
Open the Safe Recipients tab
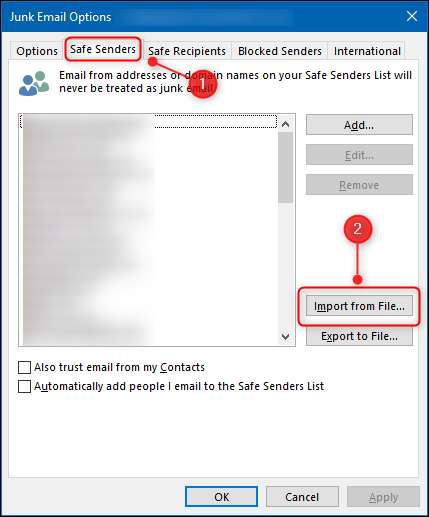(x=187, y=51)
